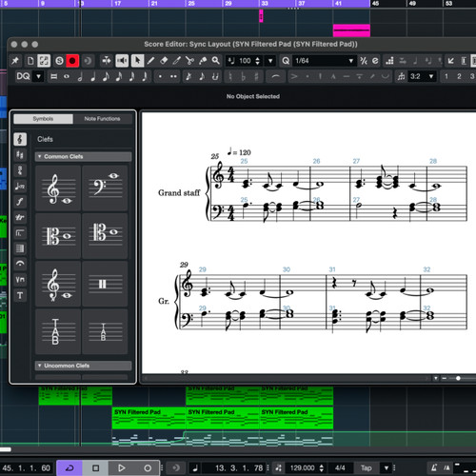476x476 pixels.
Task: Click the 4/4 time signature field
Action: tap(340, 468)
